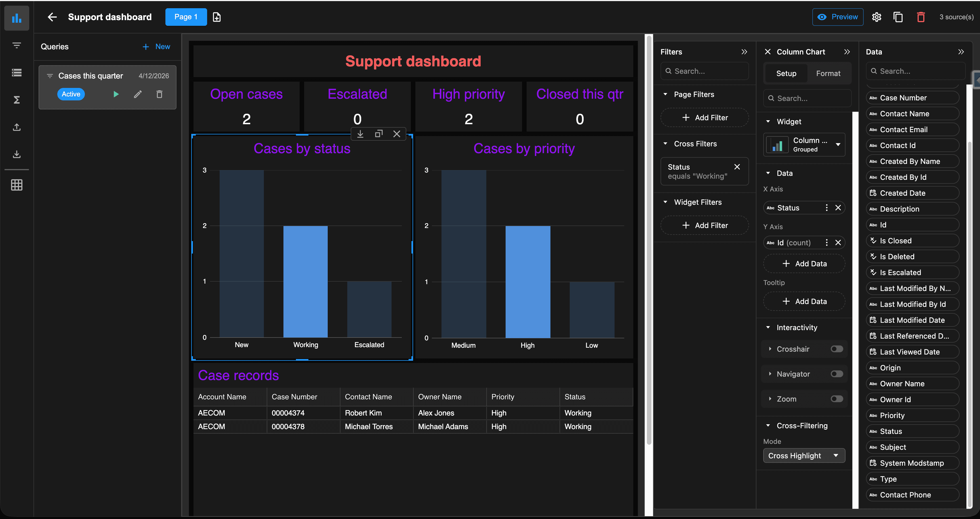The height and width of the screenshot is (519, 980).
Task: Click the add new page icon
Action: coord(216,17)
